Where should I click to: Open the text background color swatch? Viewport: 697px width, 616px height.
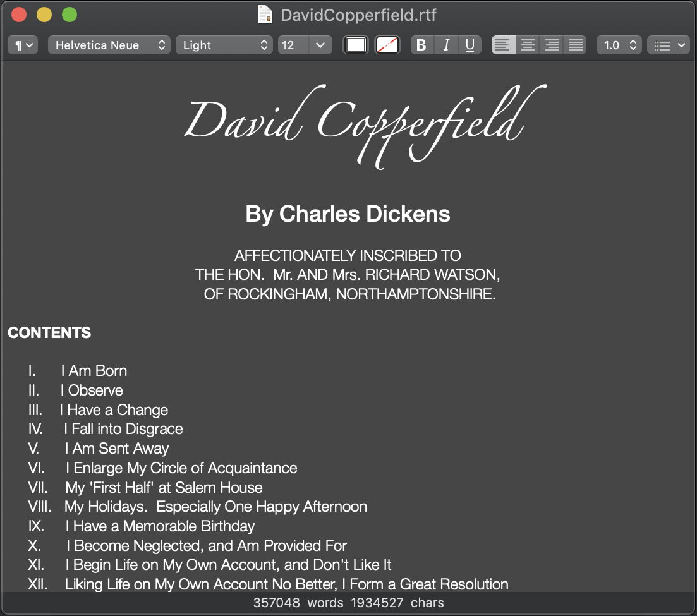387,45
